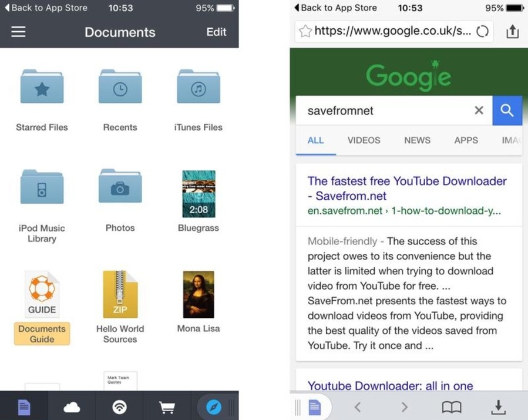Open the iTunes Files folder
Screen dimensions: 528x420
click(199, 86)
